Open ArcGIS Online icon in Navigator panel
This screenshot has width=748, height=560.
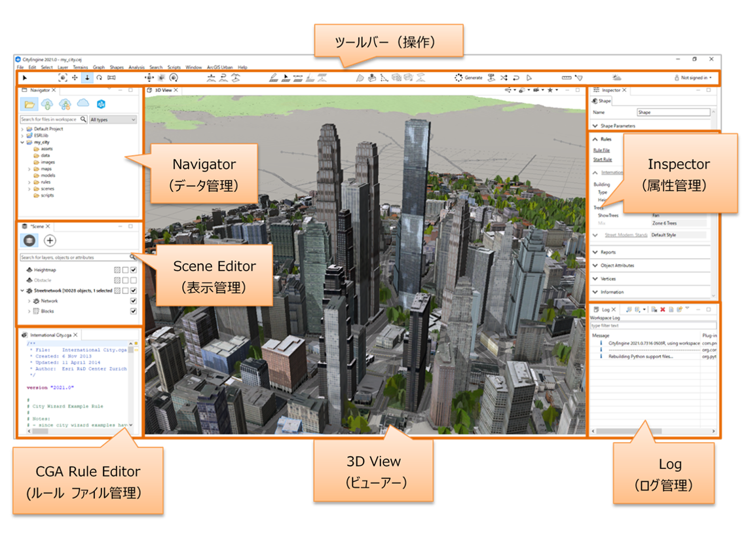tap(102, 103)
